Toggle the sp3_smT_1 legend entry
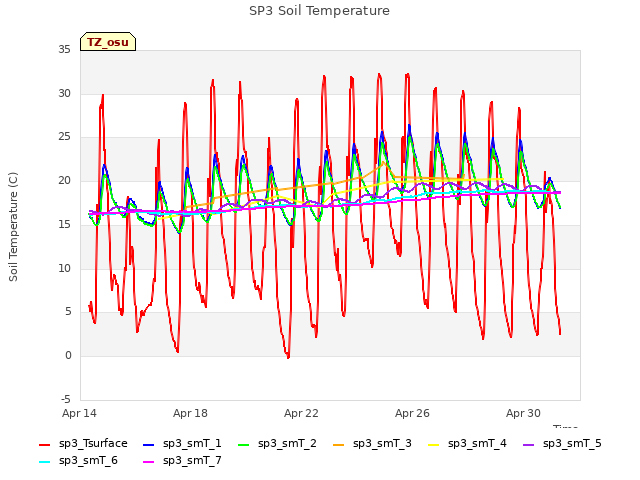Screen dimensions: 640x480 click(182, 444)
